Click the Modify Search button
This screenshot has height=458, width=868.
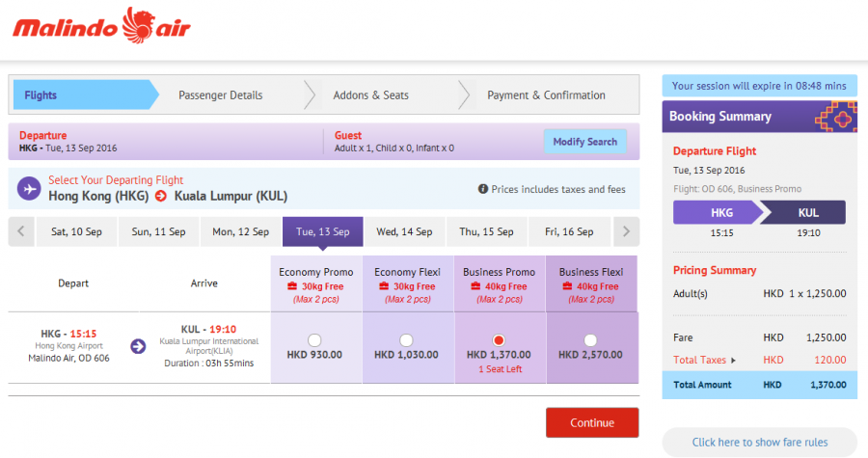click(x=584, y=142)
